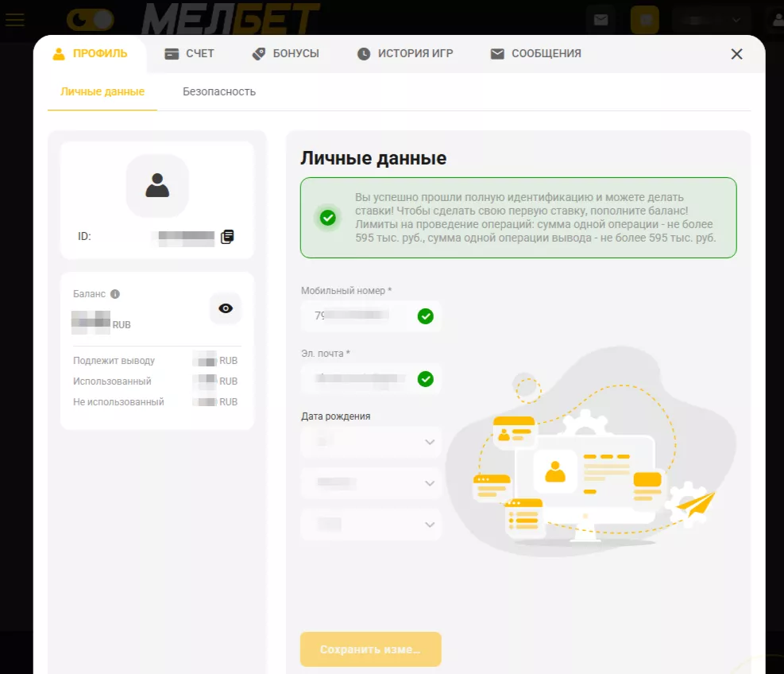Expand the third birth date dropdown

pyautogui.click(x=371, y=525)
